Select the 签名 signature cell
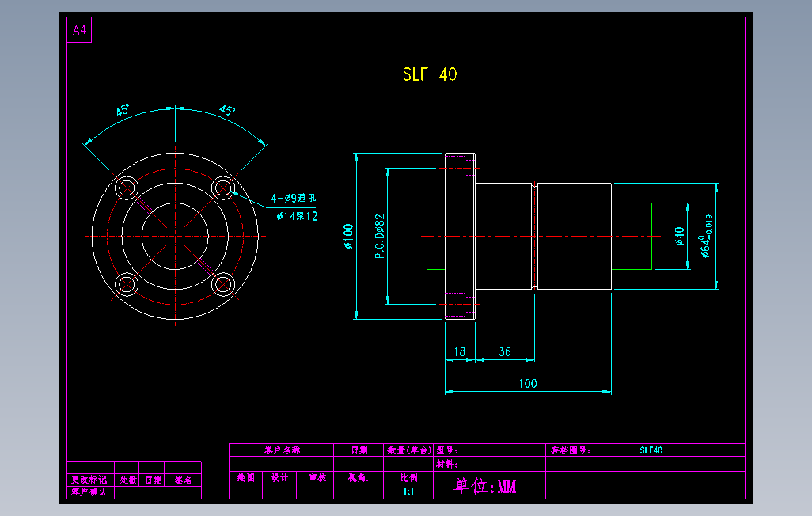Viewport: 812px width, 516px height. click(x=183, y=480)
